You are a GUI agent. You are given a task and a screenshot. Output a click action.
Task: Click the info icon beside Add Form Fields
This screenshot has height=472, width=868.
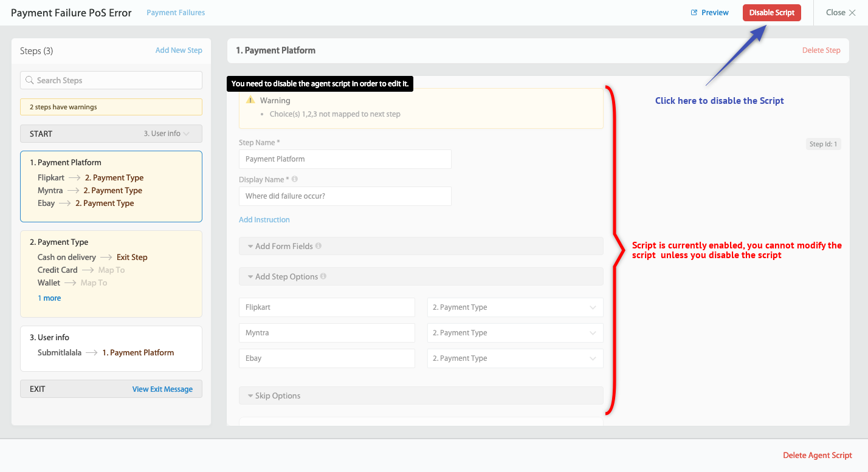pos(319,246)
